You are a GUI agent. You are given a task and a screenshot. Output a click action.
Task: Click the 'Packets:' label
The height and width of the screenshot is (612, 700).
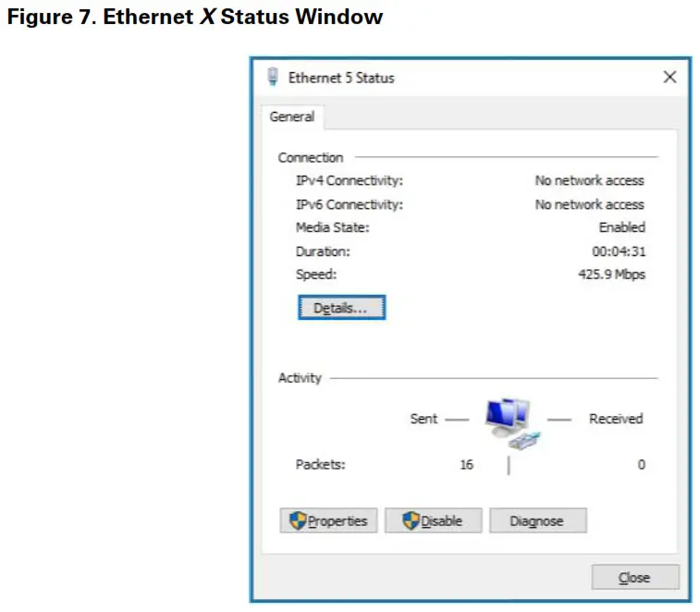320,465
